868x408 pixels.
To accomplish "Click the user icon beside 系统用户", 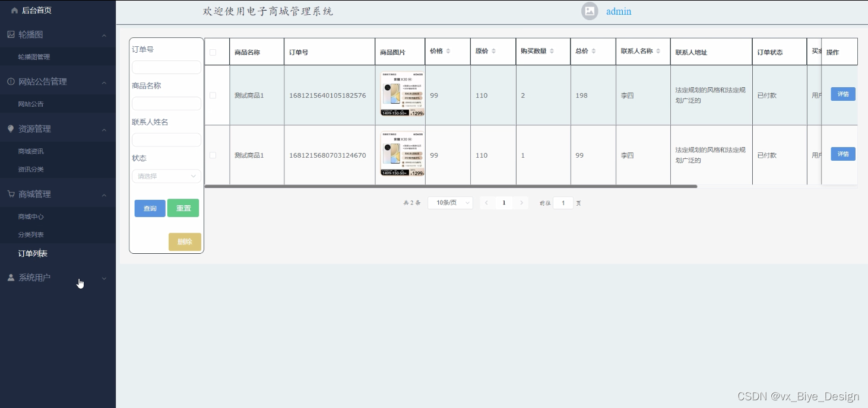I will point(11,278).
